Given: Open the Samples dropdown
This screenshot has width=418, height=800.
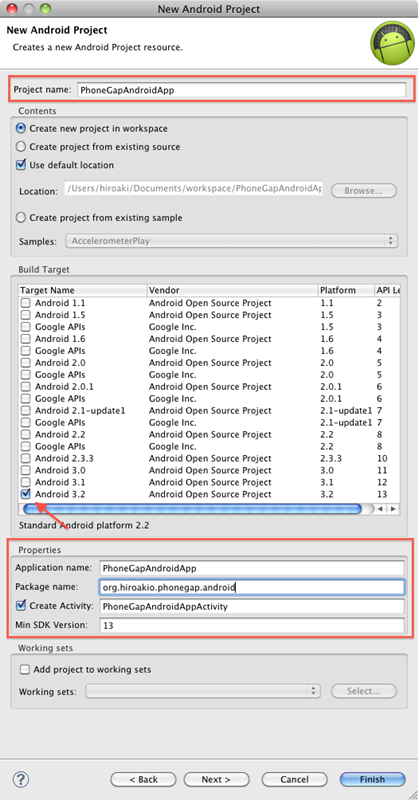Looking at the screenshot, I should [x=232, y=241].
